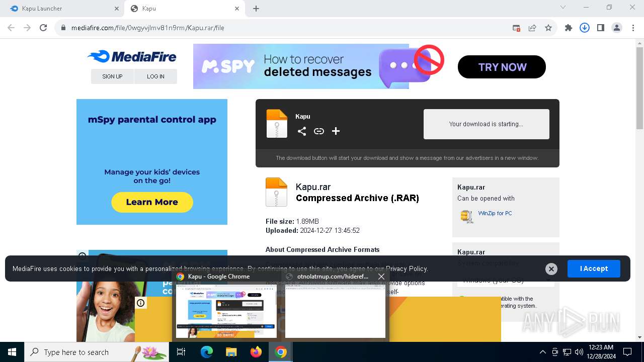Click the 'File size: 1.89MB' text
The image size is (644, 362).
tap(292, 221)
